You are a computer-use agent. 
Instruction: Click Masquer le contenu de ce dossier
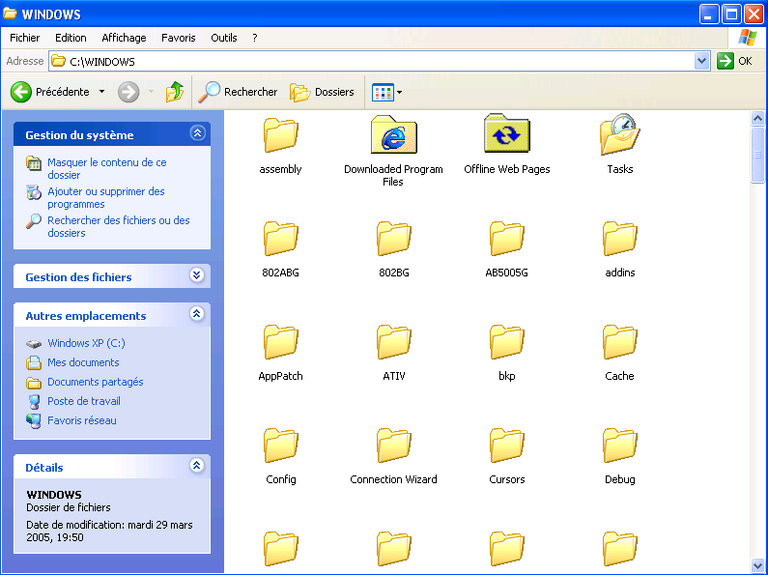coord(107,168)
